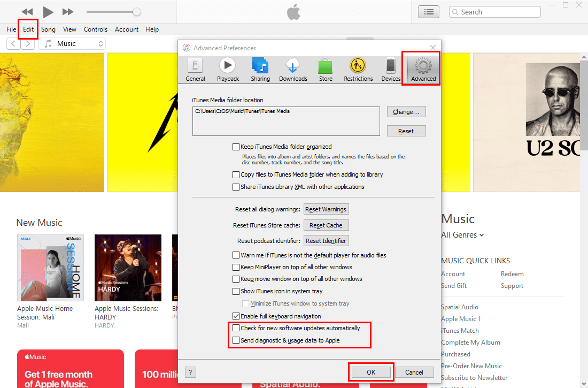Screen dimensions: 588x388
Task: Open the Devices preferences tab
Action: tap(391, 70)
